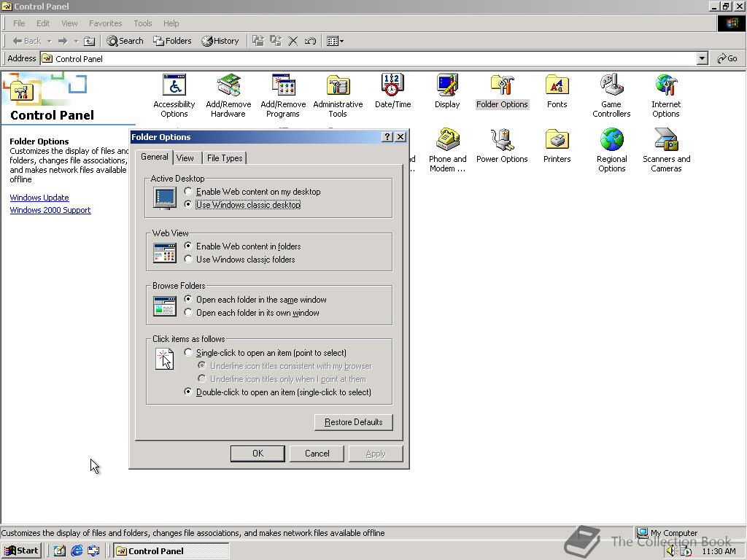Expand the Address bar dropdown

click(x=702, y=58)
